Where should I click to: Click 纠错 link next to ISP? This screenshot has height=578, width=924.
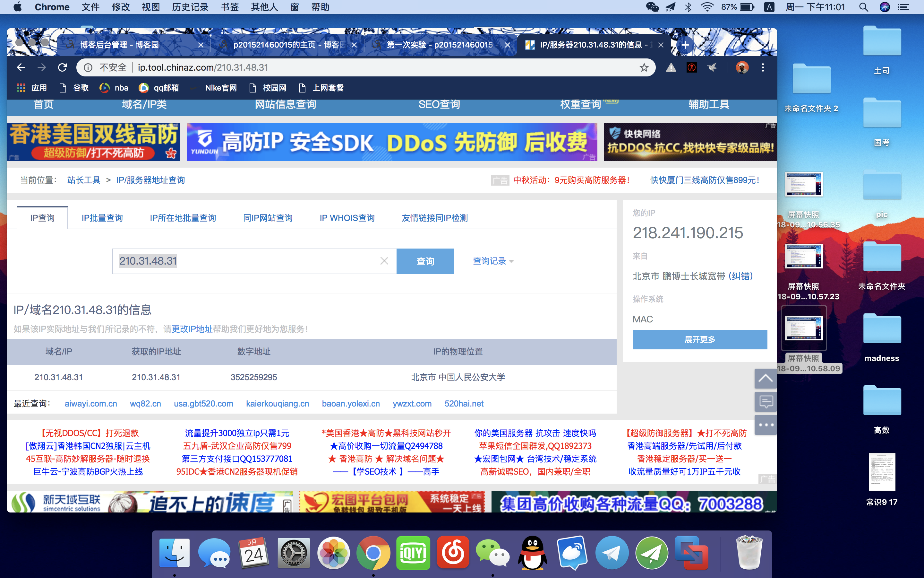740,276
